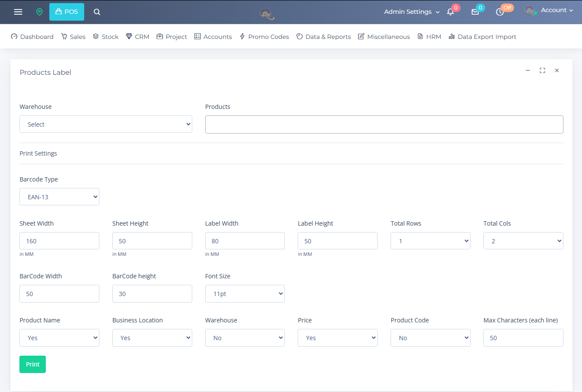
Task: Open the Price Yes/No dropdown
Action: (337, 338)
